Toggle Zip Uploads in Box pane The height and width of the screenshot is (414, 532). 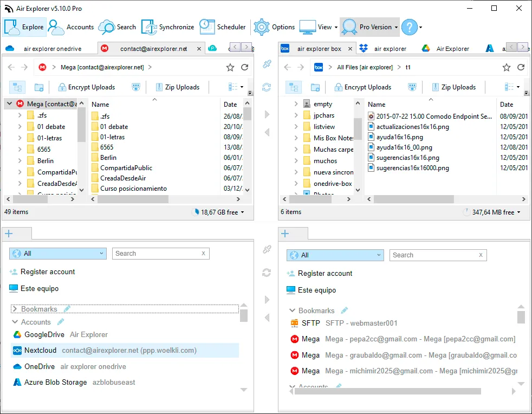click(x=454, y=87)
